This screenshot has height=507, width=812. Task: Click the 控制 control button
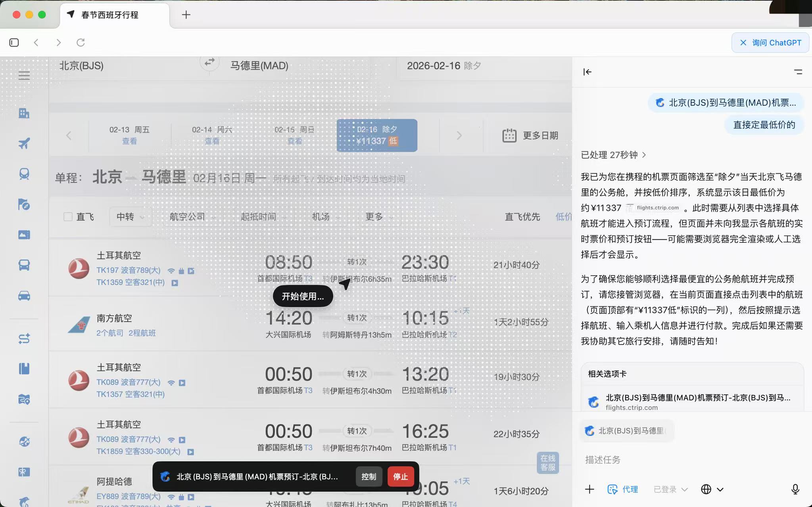[369, 476]
